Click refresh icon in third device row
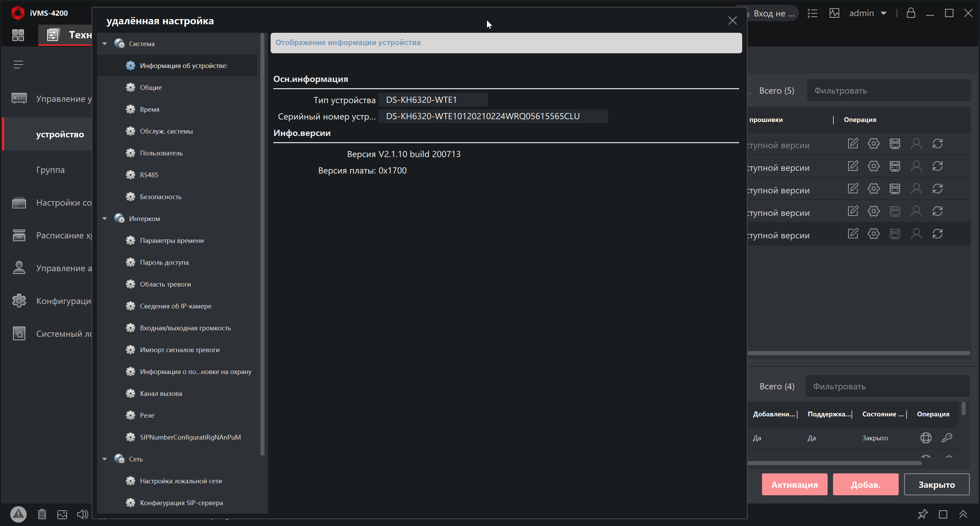980x526 pixels. tap(937, 189)
